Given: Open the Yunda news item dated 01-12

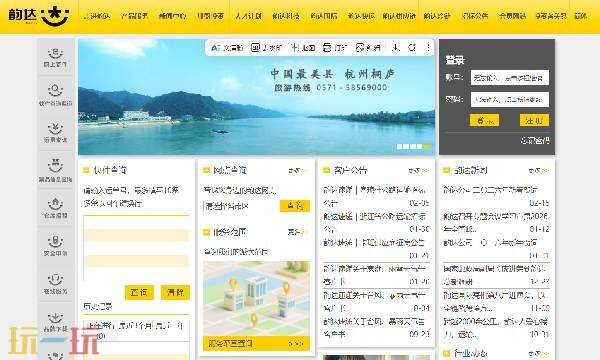Looking at the screenshot, I should 496,223.
